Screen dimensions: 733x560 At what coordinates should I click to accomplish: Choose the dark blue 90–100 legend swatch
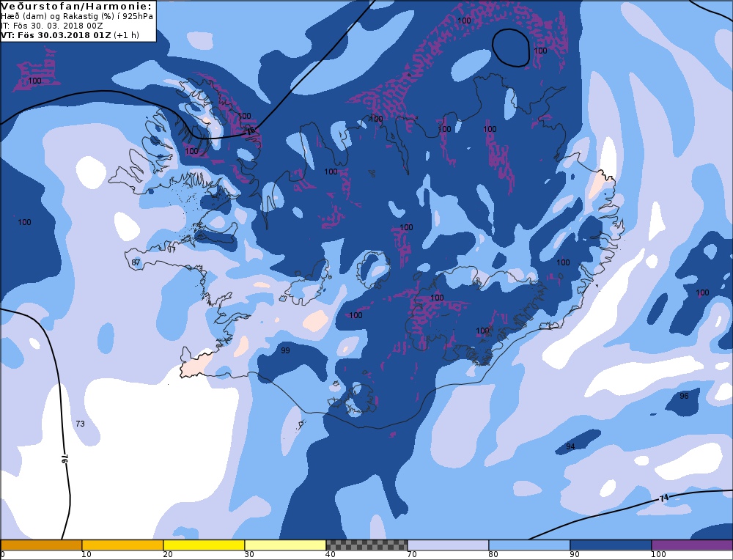[611, 545]
